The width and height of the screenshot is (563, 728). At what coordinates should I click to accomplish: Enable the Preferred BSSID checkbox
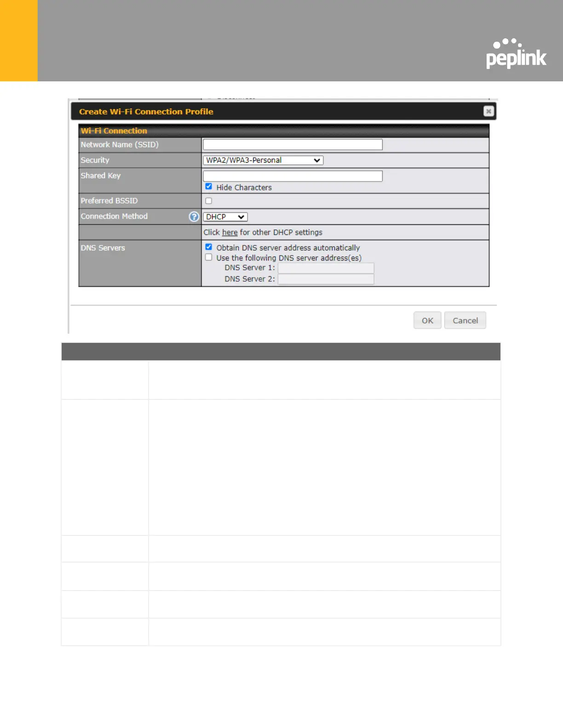coord(209,201)
